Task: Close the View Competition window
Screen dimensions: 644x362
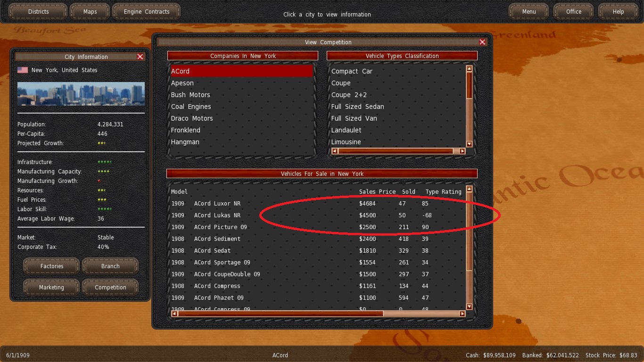Action: pyautogui.click(x=482, y=42)
